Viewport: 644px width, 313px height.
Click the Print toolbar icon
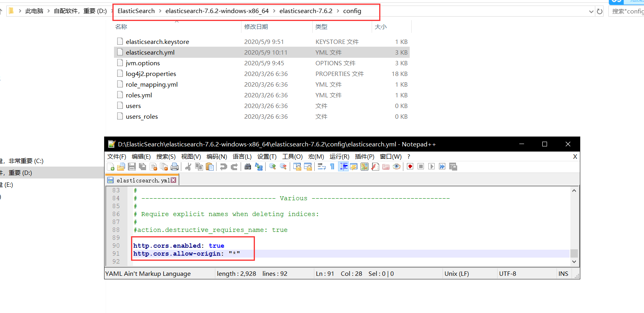click(175, 167)
